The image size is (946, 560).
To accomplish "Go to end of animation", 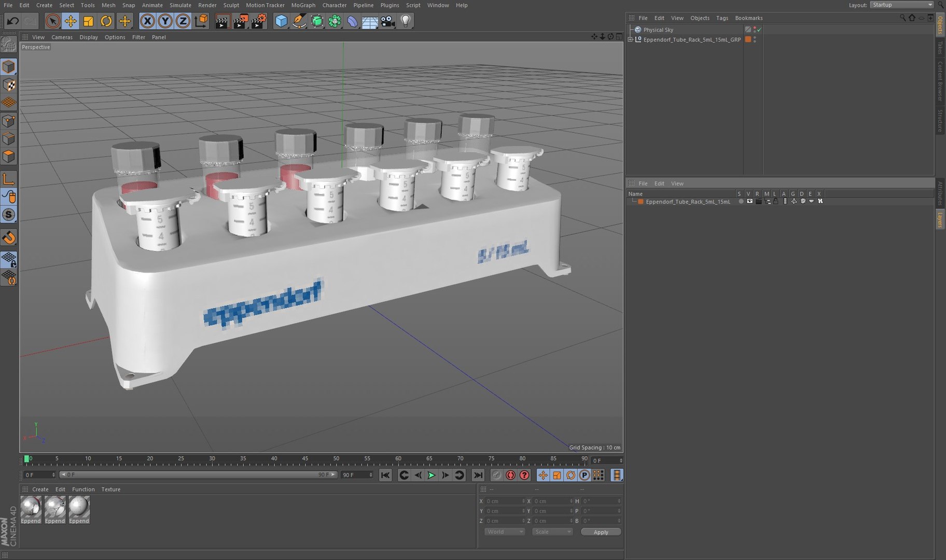I will coord(478,475).
